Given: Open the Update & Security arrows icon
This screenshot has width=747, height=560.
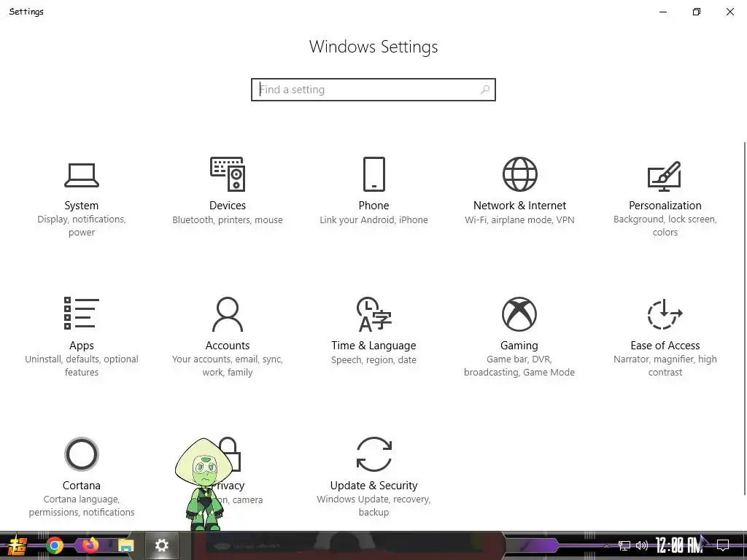Looking at the screenshot, I should pos(374,454).
